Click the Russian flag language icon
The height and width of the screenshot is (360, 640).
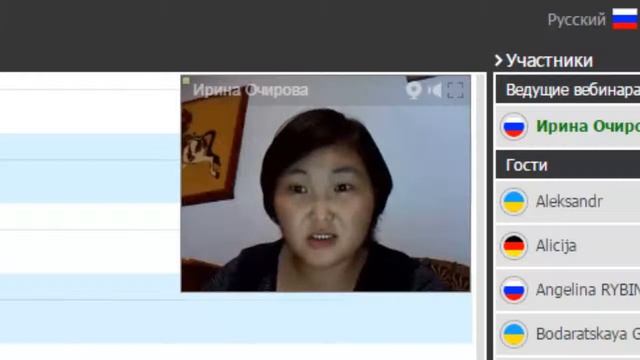[x=625, y=19]
